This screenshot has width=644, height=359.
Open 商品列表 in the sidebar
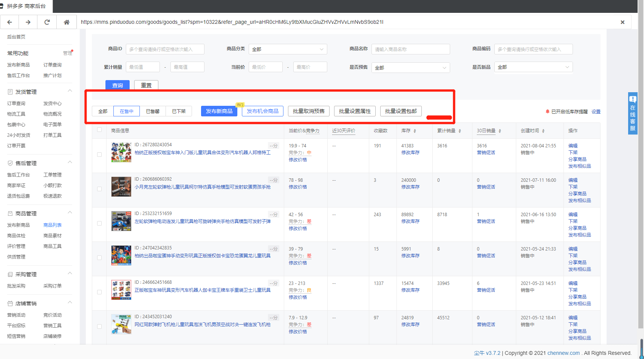click(x=53, y=225)
